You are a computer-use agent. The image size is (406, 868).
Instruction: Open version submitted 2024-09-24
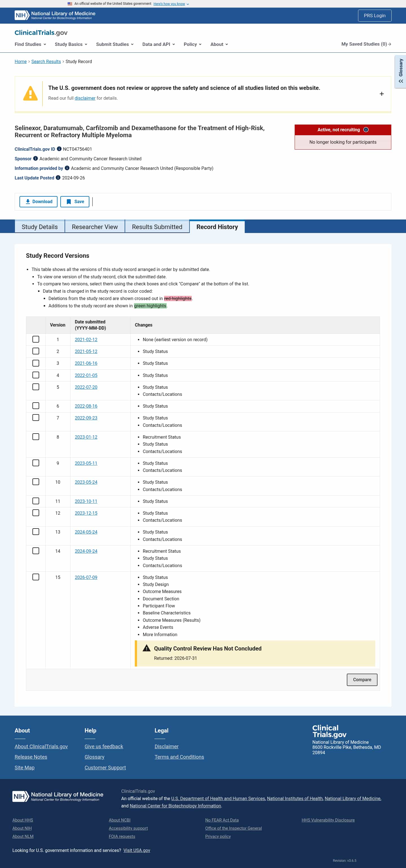(86, 551)
